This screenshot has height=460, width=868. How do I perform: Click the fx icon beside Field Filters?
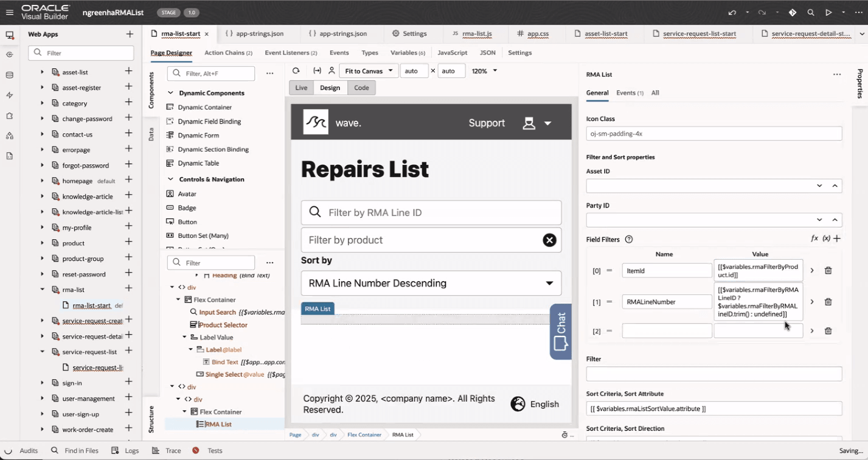(814, 239)
